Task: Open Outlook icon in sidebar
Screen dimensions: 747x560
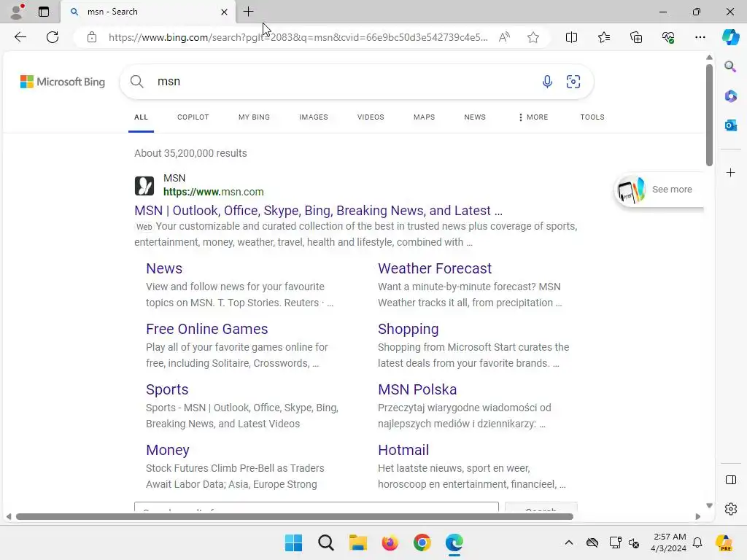Action: click(730, 125)
